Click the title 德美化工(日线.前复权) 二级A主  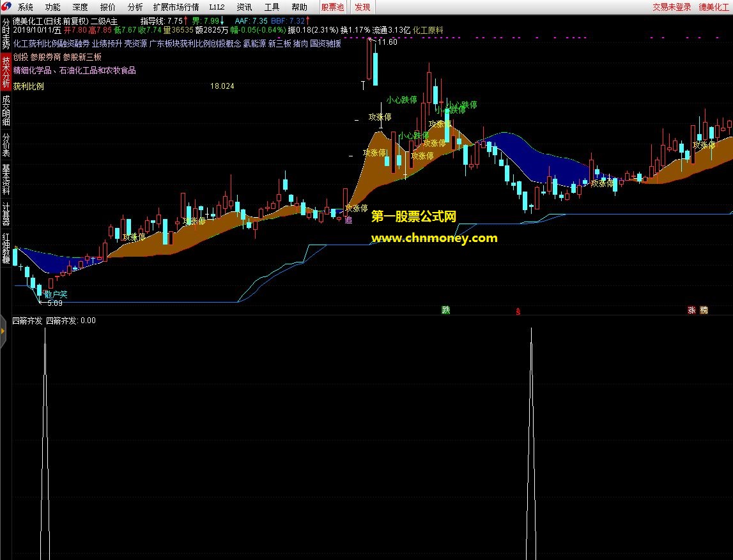coord(65,21)
